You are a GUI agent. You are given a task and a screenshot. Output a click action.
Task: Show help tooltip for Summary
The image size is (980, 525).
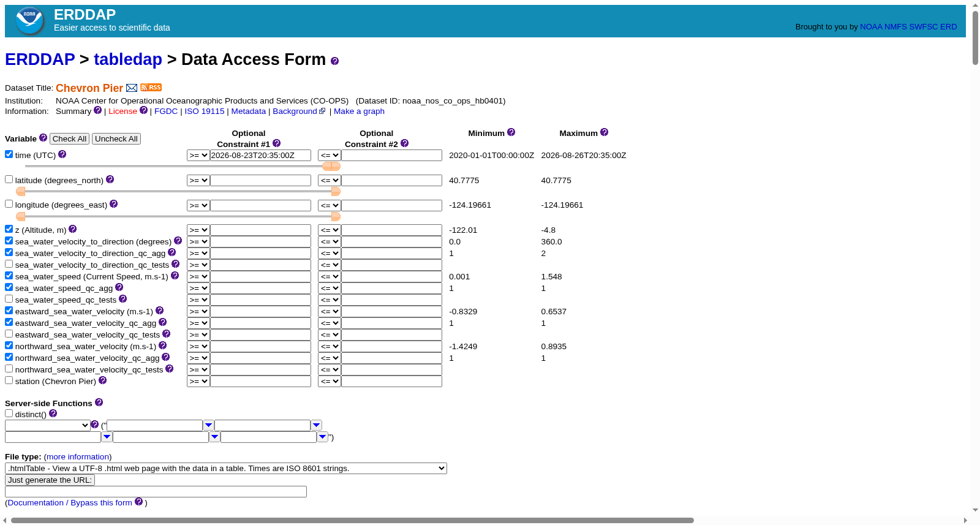point(97,110)
